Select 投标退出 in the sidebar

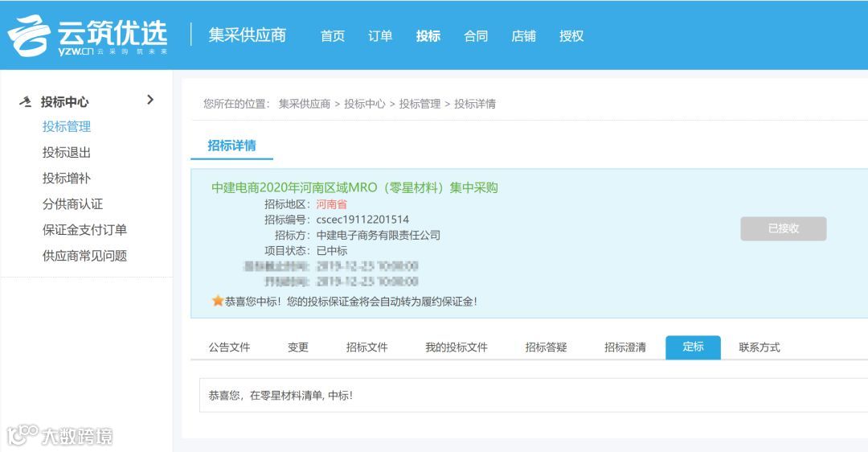tap(67, 152)
